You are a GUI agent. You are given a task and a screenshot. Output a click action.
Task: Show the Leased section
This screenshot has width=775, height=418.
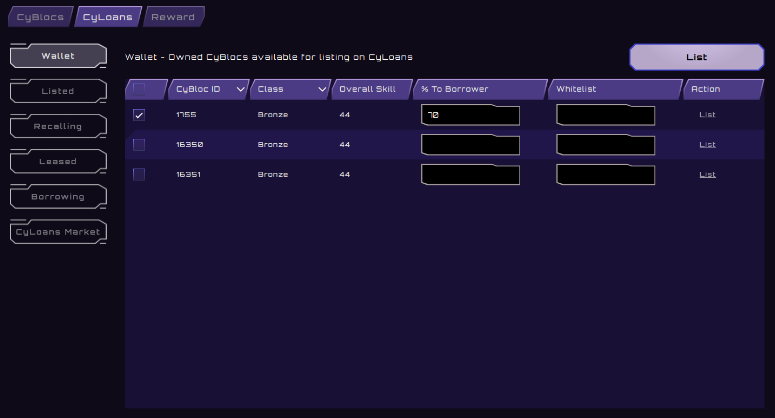pyautogui.click(x=58, y=161)
